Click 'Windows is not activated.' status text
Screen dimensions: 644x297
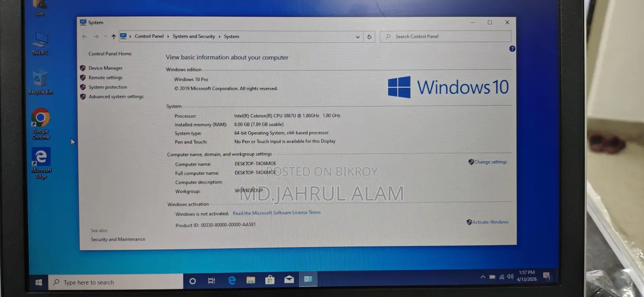point(202,214)
